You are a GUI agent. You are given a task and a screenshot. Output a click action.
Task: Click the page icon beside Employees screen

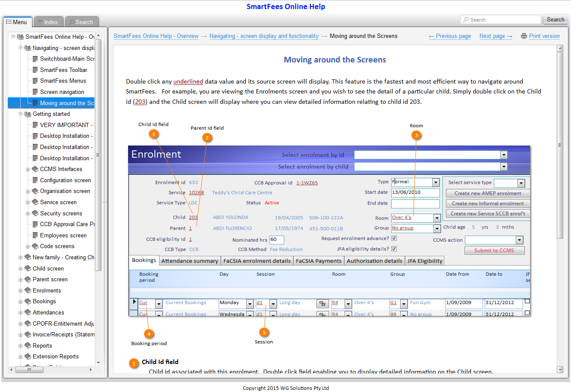click(35, 235)
